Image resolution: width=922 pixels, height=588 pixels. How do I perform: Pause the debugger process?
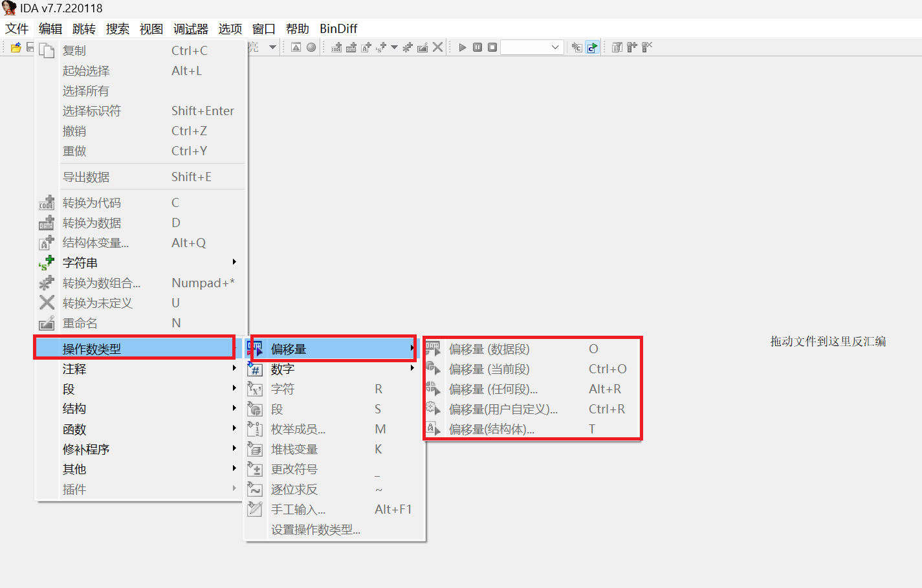[477, 47]
